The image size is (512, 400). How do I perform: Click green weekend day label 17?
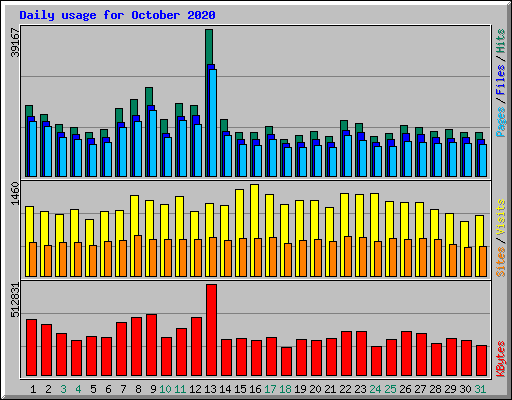pyautogui.click(x=270, y=389)
